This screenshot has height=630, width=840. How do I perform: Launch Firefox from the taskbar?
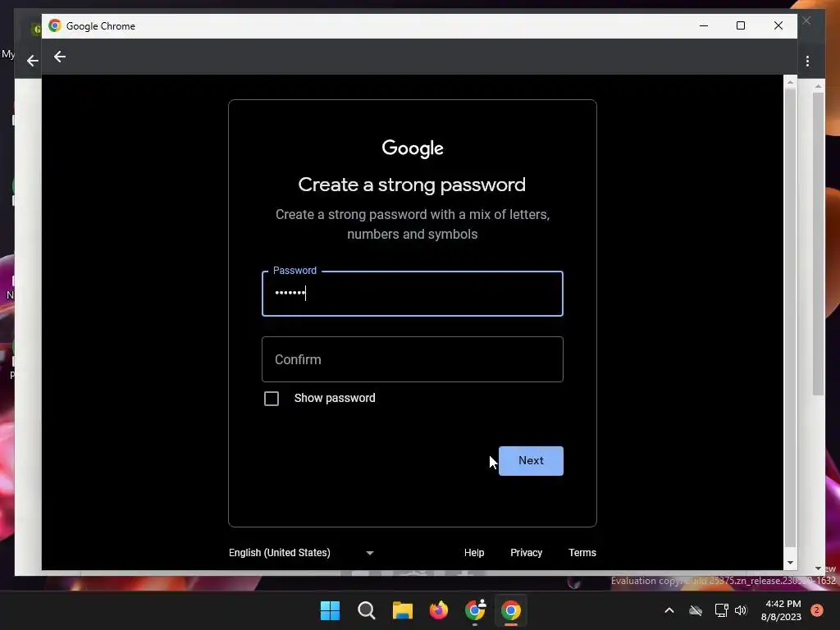coord(439,610)
